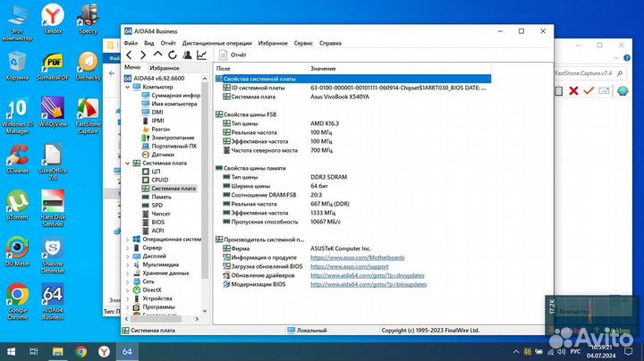
Task: Expand the Хранение данных tree node
Action: [x=127, y=273]
